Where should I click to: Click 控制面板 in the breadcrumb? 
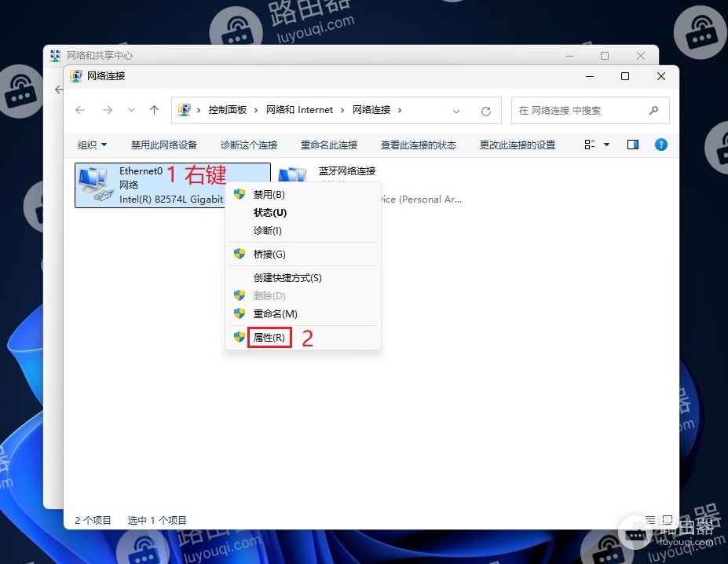(x=227, y=110)
